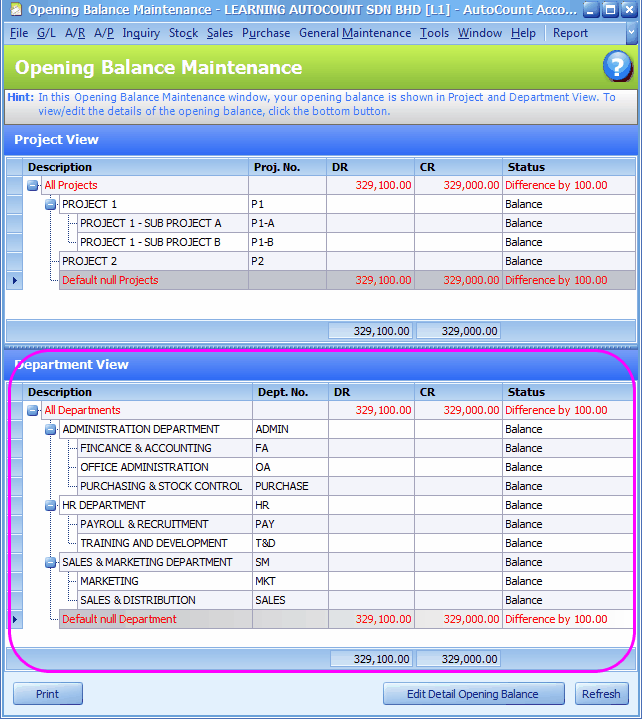Click Project View DR column header
The image size is (642, 719).
[x=371, y=167]
